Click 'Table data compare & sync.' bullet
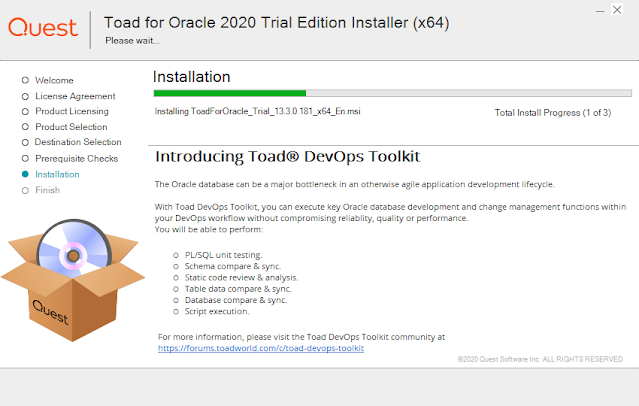This screenshot has width=639, height=406. [238, 289]
